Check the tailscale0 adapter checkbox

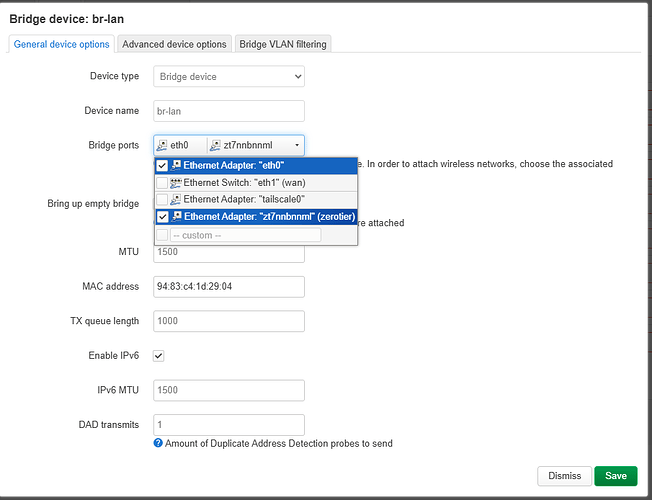(162, 200)
